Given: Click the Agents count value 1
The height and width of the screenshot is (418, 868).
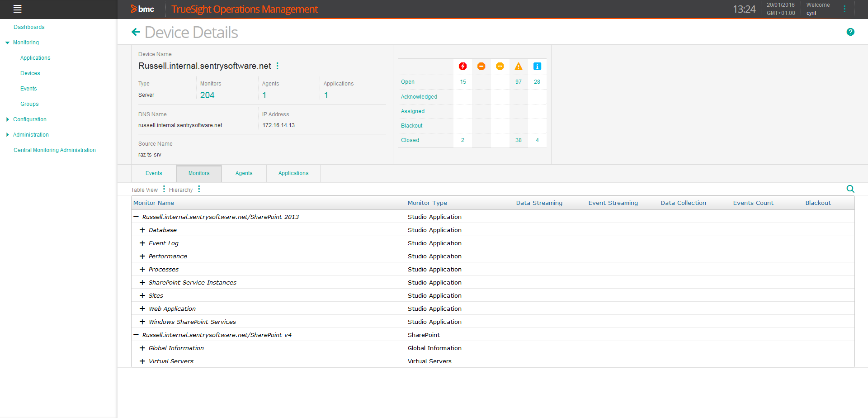Looking at the screenshot, I should point(264,95).
